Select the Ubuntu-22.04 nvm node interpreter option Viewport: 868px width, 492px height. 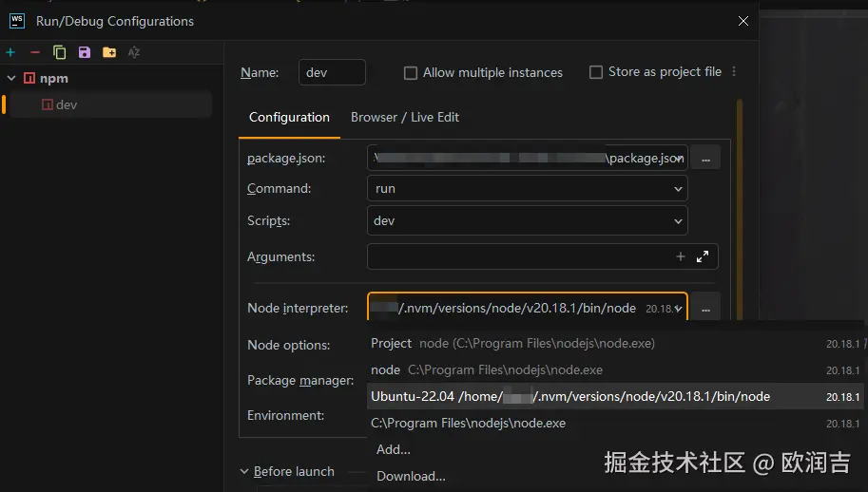pyautogui.click(x=615, y=396)
